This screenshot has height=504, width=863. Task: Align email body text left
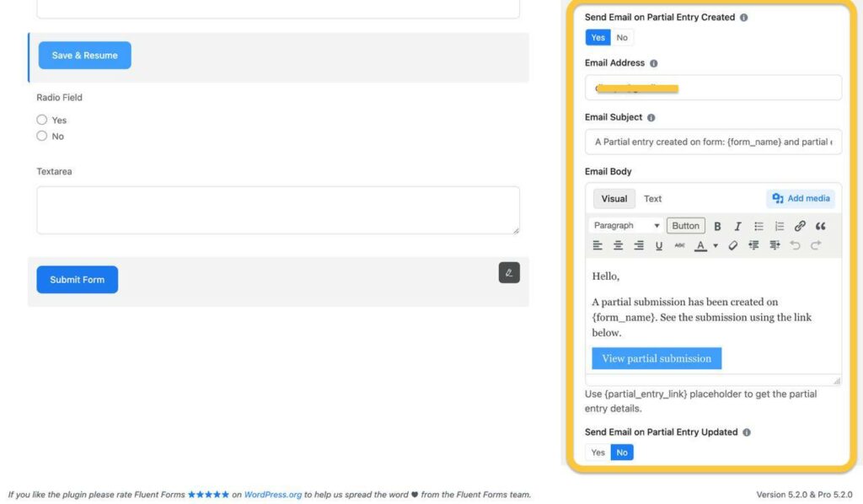pyautogui.click(x=598, y=245)
